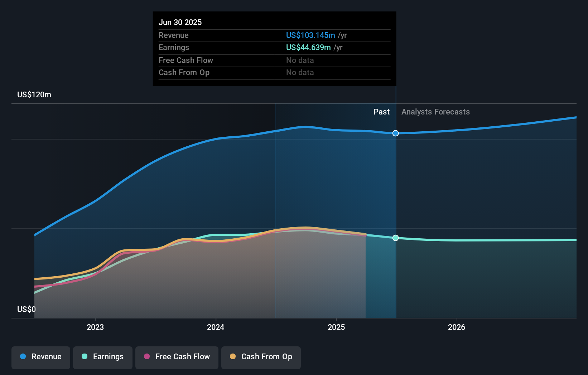Toggle the Free Cash Flow legend button
The image size is (588, 375).
point(177,357)
